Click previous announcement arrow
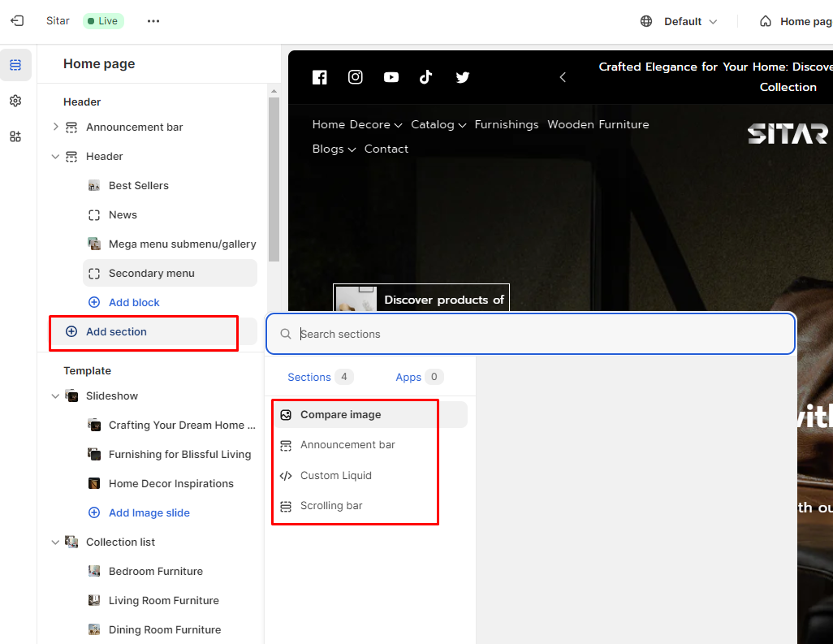Image resolution: width=833 pixels, height=644 pixels. coord(563,77)
